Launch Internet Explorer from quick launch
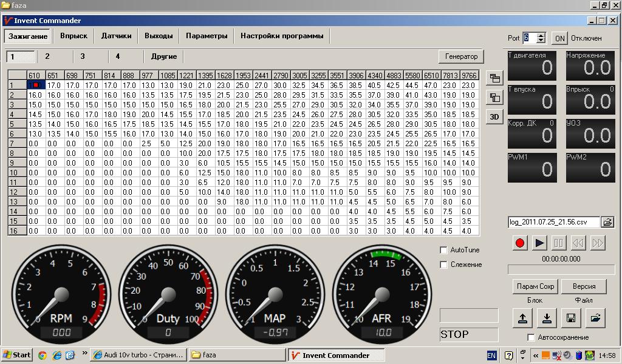The image size is (622, 364). coord(56,356)
